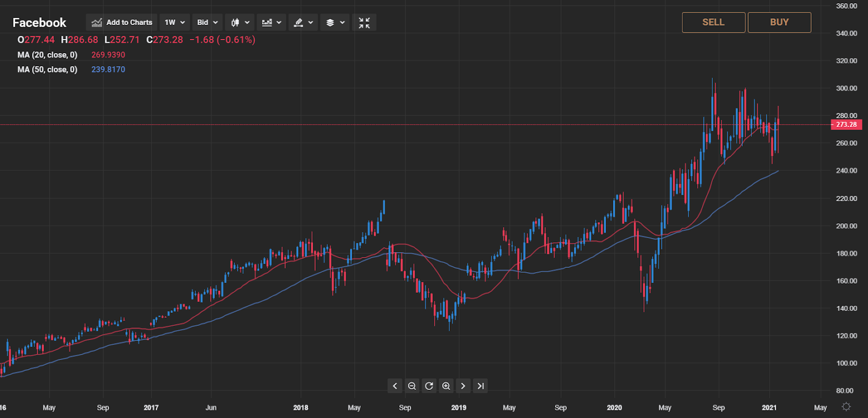
Task: Click the 140.00 price axis label
Action: [x=846, y=308]
